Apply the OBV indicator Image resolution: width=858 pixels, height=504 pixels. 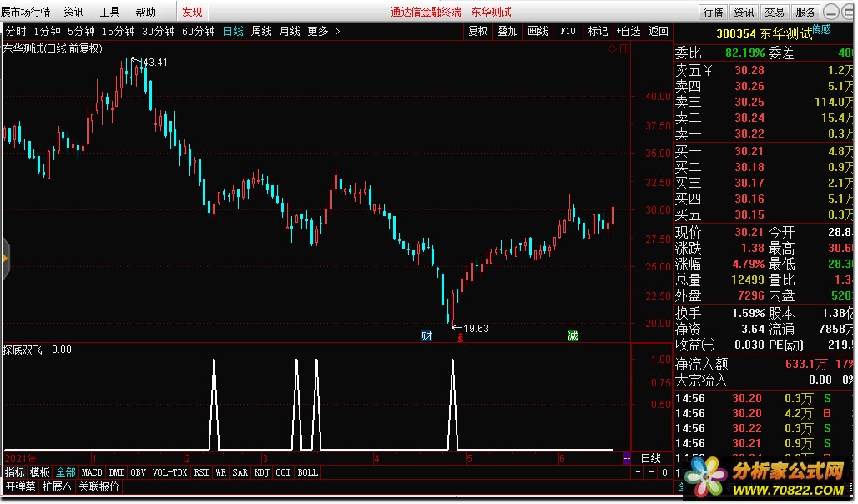click(139, 472)
